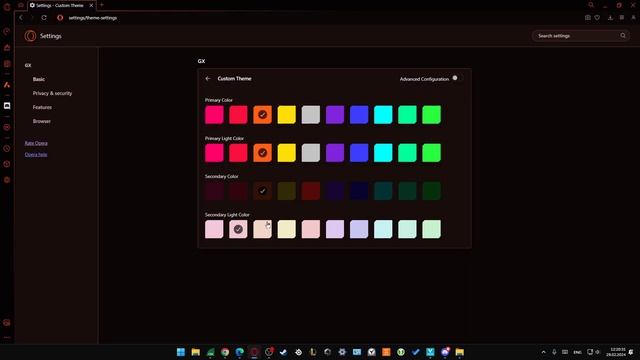
Task: Pick bright green Primary Light Color swatch
Action: click(x=431, y=153)
